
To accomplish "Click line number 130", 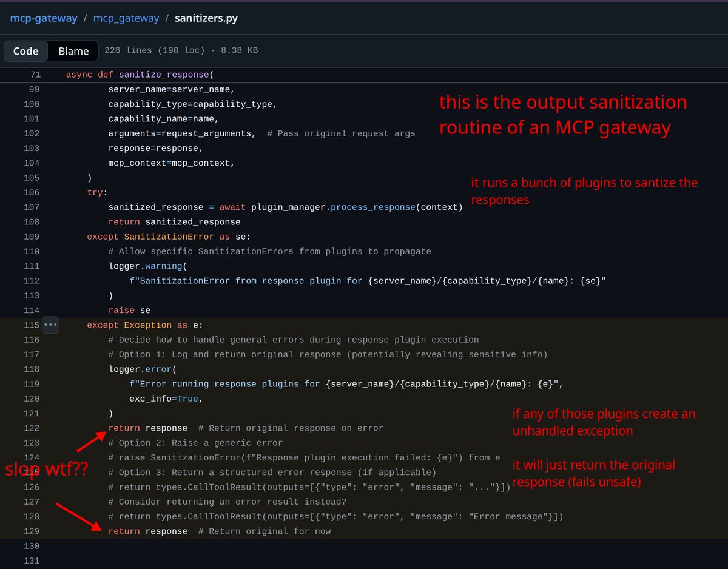I will point(32,546).
